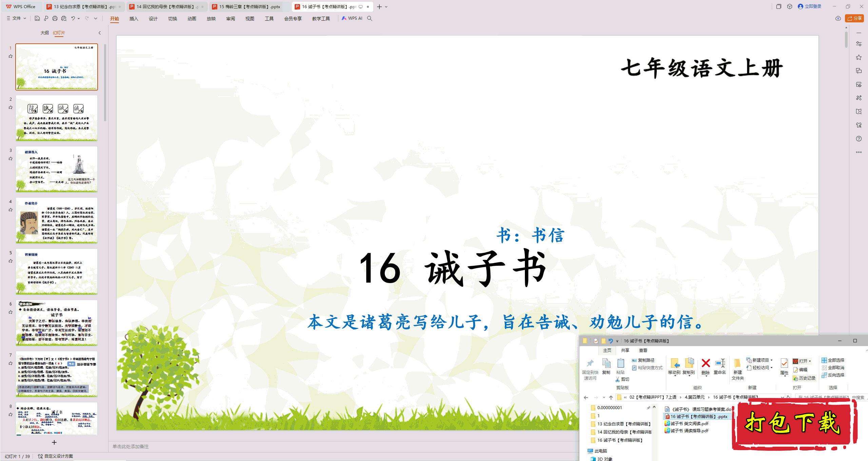Add a new slide with the plus icon
Viewport: 868px width, 461px height.
54,442
